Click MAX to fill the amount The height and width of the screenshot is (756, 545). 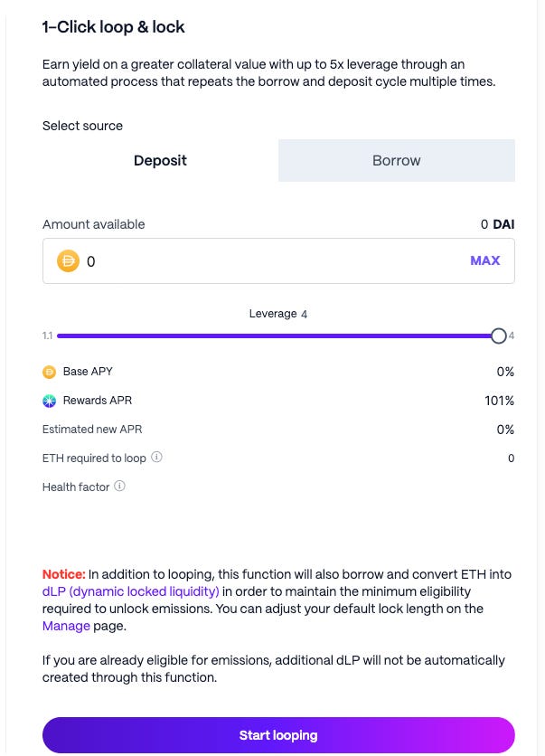click(x=485, y=260)
